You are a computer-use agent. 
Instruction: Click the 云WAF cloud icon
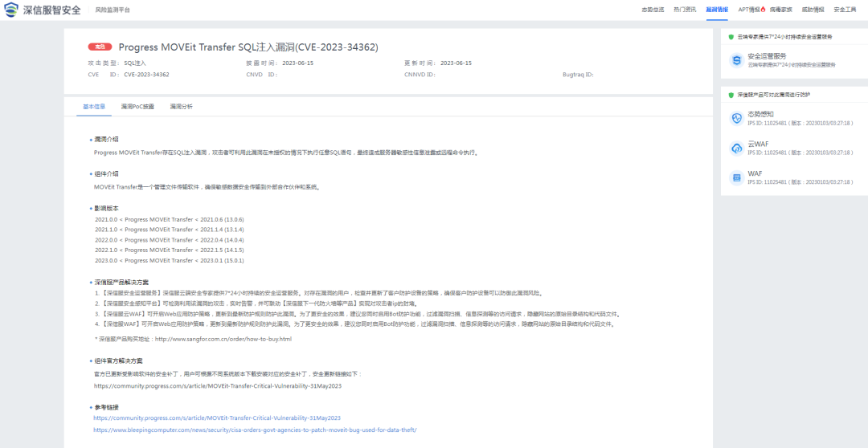click(736, 149)
